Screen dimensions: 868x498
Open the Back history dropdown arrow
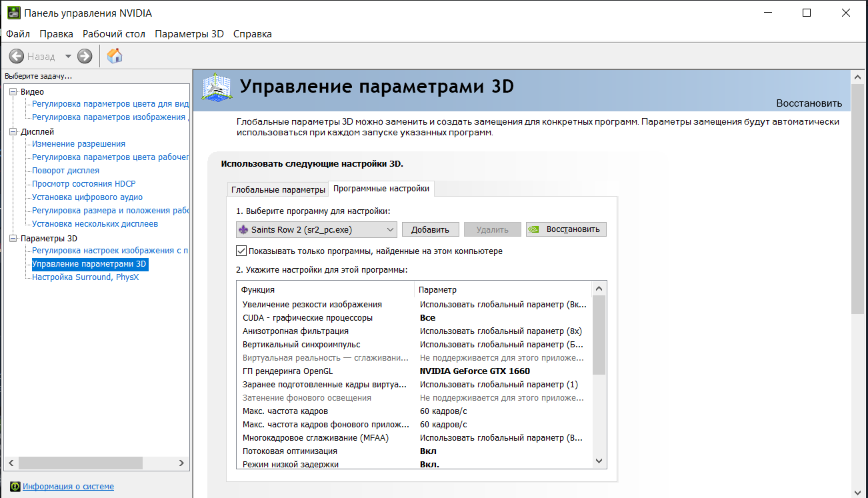[x=68, y=57]
